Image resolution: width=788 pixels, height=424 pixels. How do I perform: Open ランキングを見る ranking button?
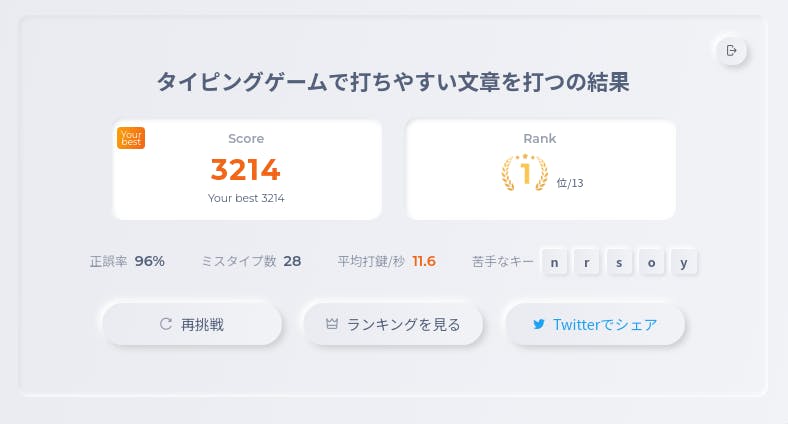[393, 324]
